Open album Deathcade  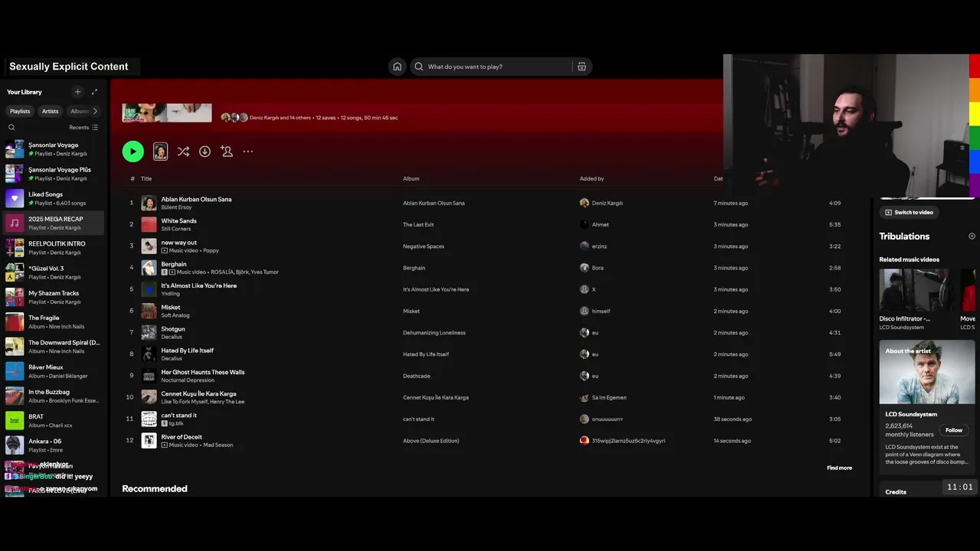point(416,376)
